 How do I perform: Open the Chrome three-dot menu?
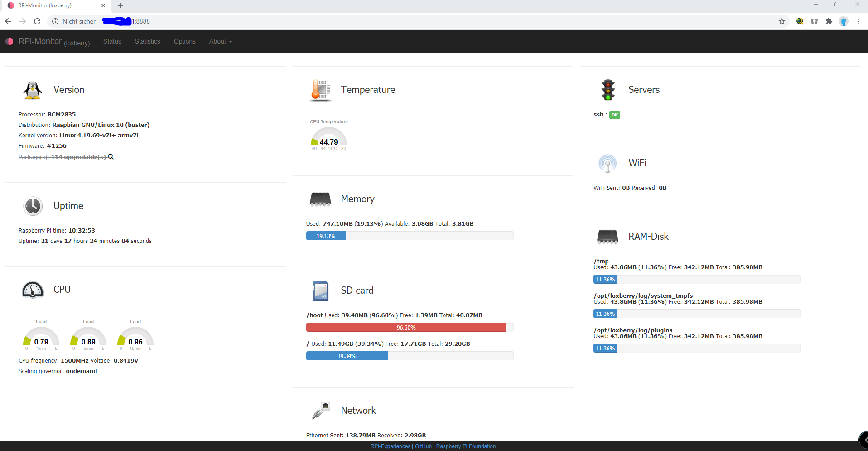[858, 21]
